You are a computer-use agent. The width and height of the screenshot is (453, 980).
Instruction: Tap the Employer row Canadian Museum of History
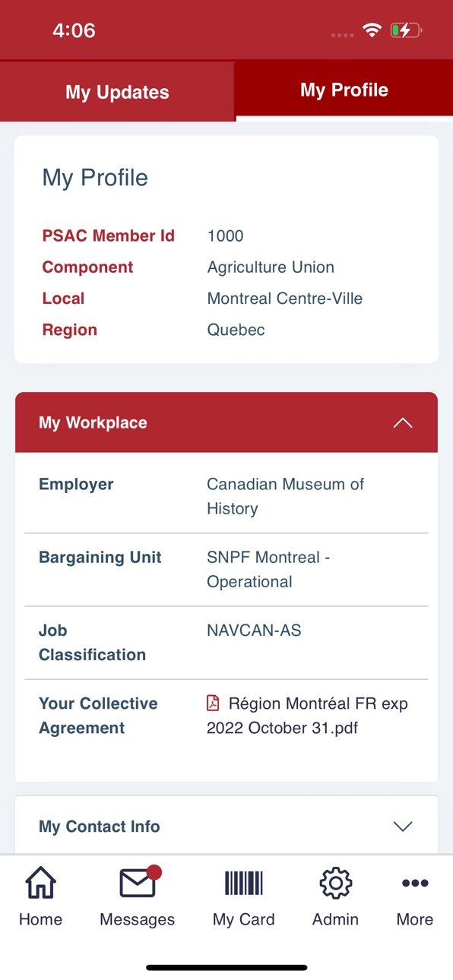226,496
